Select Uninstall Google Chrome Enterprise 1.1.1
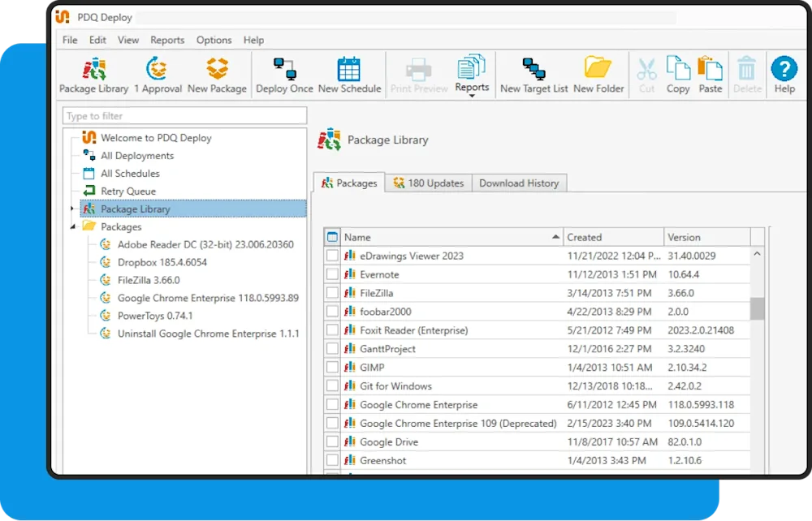The image size is (812, 521). (208, 334)
